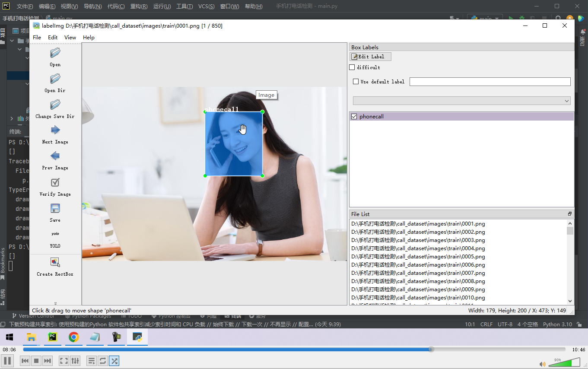Viewport: 588px width, 369px height.
Task: Select train\0002.png in the File List
Action: 418,232
